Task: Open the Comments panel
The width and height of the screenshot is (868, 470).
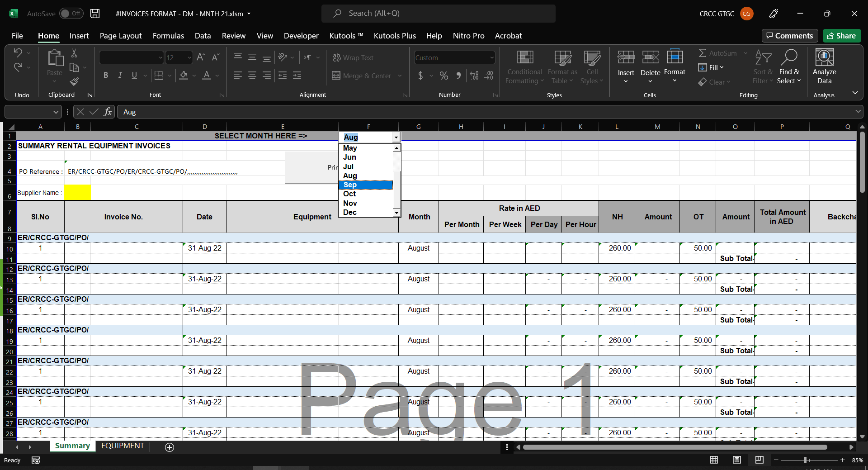Action: tap(789, 36)
